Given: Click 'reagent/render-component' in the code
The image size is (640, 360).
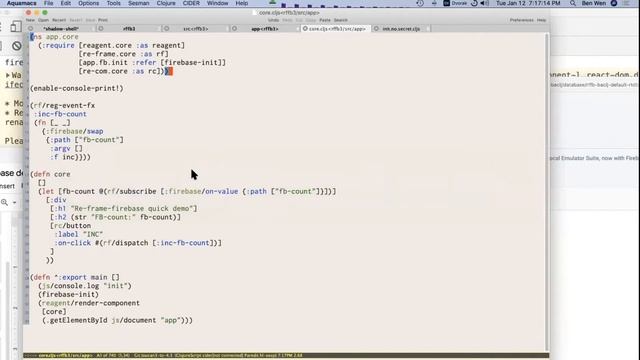Looking at the screenshot, I should point(91,303).
